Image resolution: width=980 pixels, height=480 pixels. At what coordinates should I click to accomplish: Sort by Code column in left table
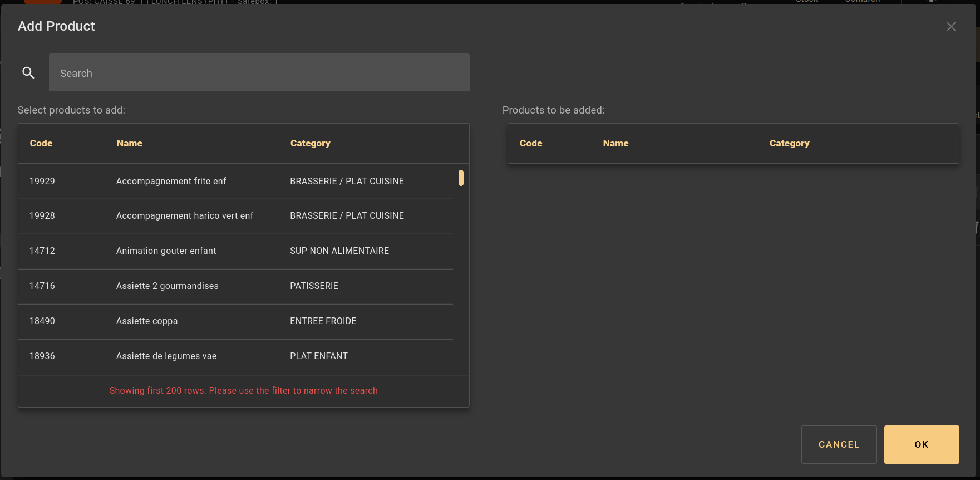coord(41,144)
